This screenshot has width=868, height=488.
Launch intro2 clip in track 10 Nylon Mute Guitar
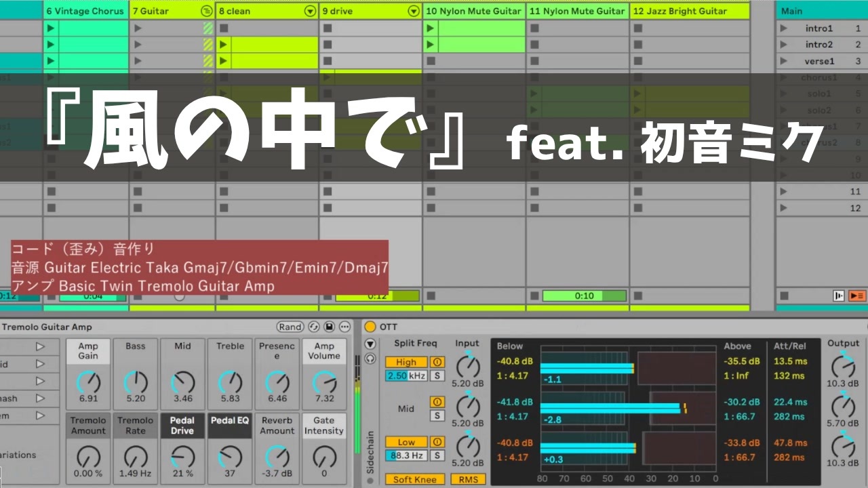[x=431, y=45]
